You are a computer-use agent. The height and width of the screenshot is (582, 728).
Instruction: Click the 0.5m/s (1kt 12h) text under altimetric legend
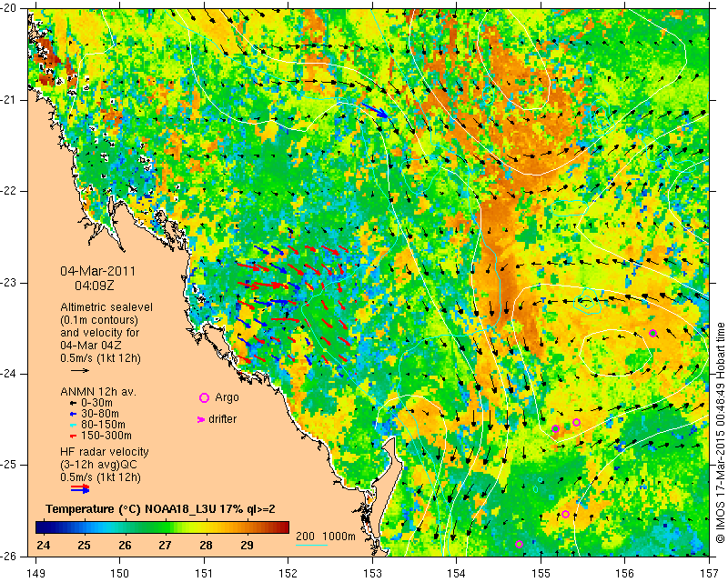100,357
